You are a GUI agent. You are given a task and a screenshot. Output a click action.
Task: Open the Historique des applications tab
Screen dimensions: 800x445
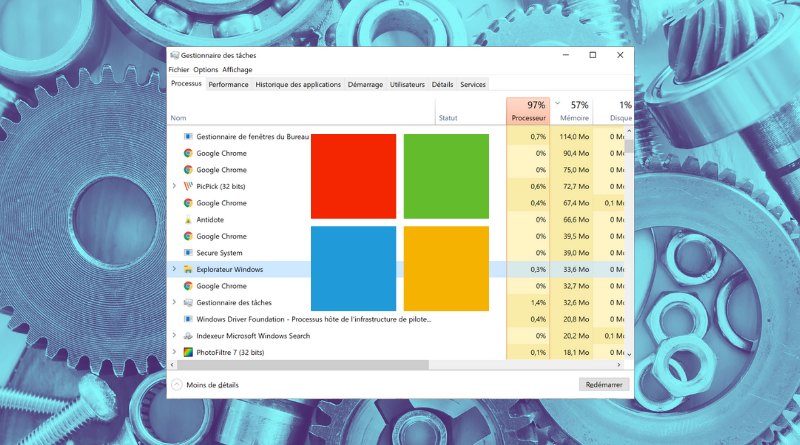[x=298, y=85]
